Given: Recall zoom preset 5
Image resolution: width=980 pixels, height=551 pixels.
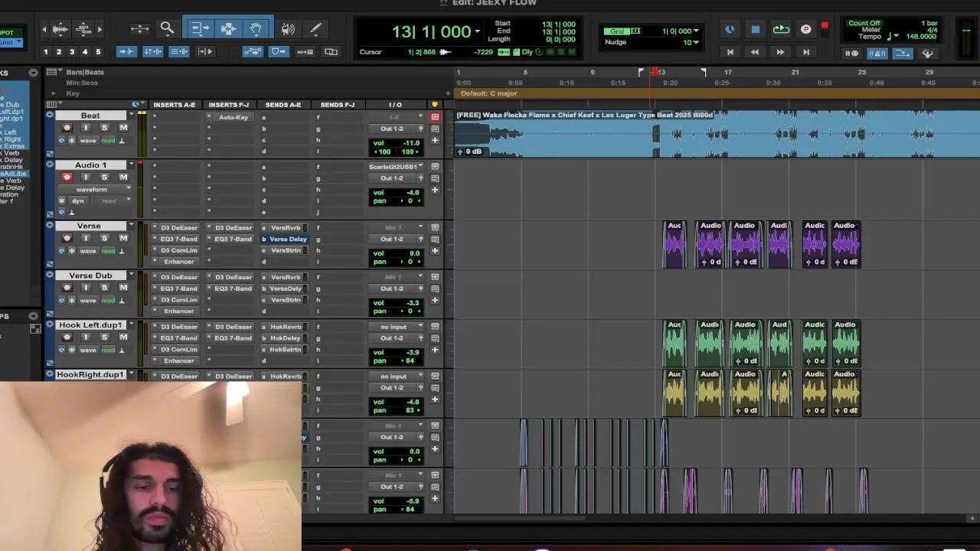Looking at the screenshot, I should [x=98, y=52].
